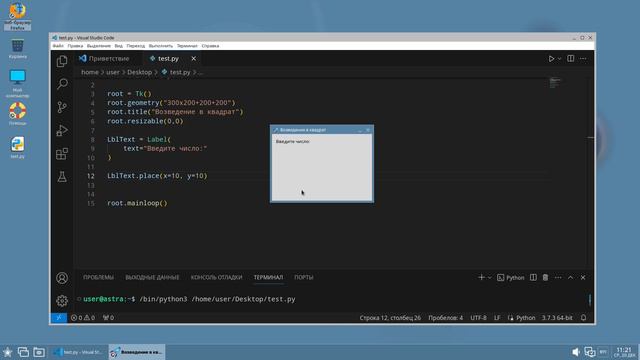Click the user breadcrumb segment

tap(113, 72)
